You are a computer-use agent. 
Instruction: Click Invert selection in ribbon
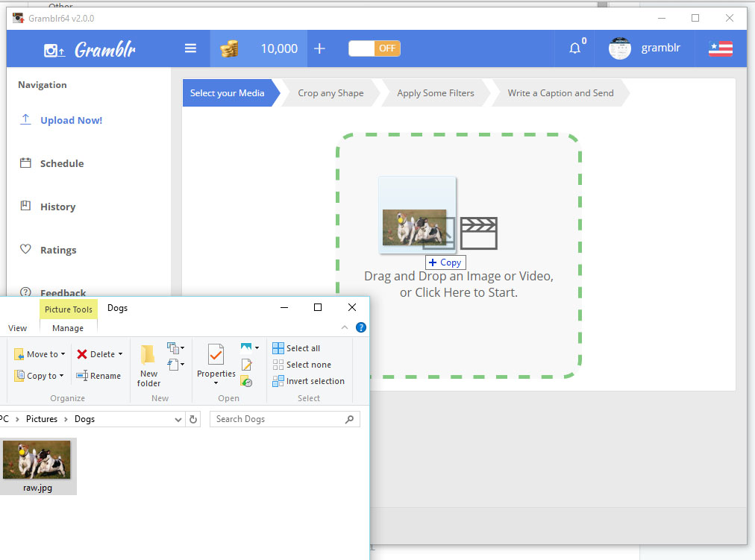click(x=309, y=381)
